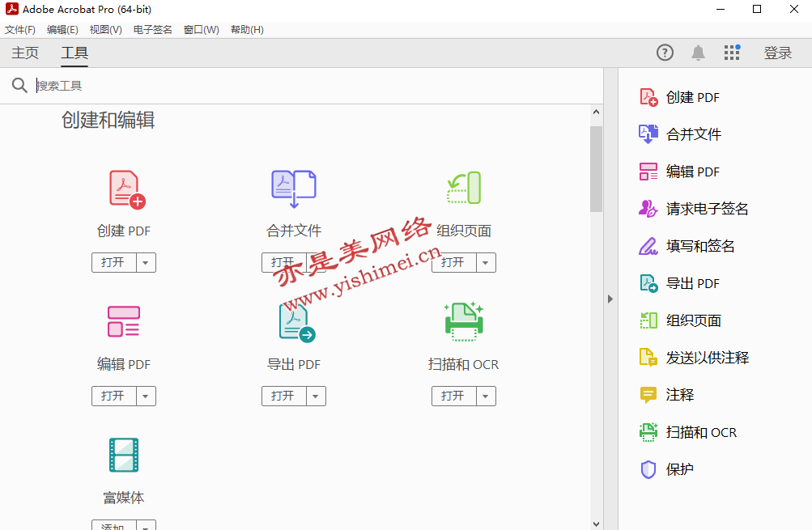Select 填写和签名 in the right sidebar

[x=687, y=246]
